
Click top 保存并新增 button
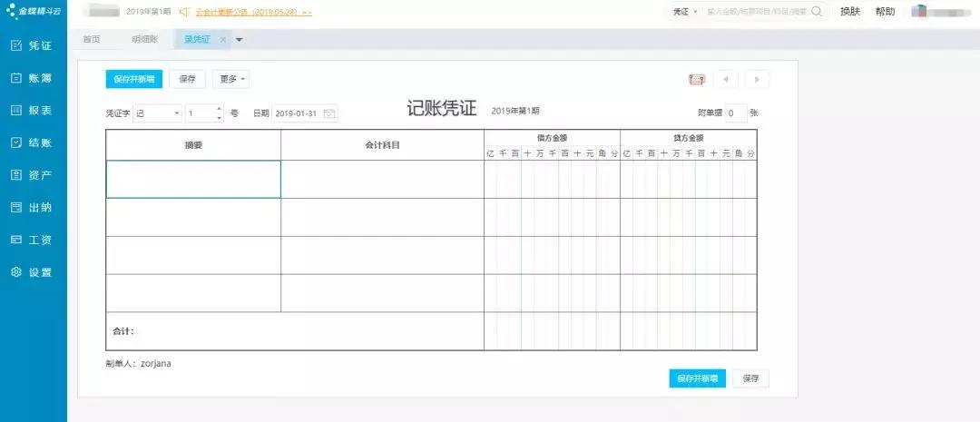133,80
